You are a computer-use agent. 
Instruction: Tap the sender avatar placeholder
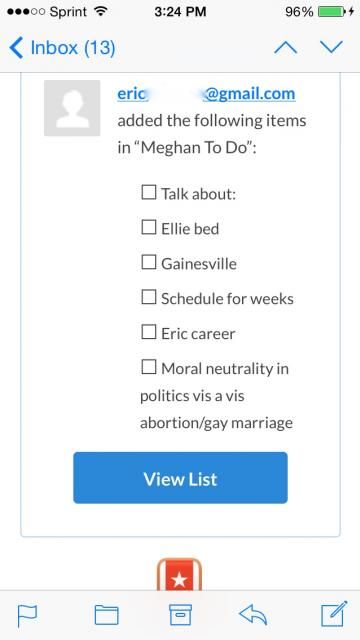(72, 108)
